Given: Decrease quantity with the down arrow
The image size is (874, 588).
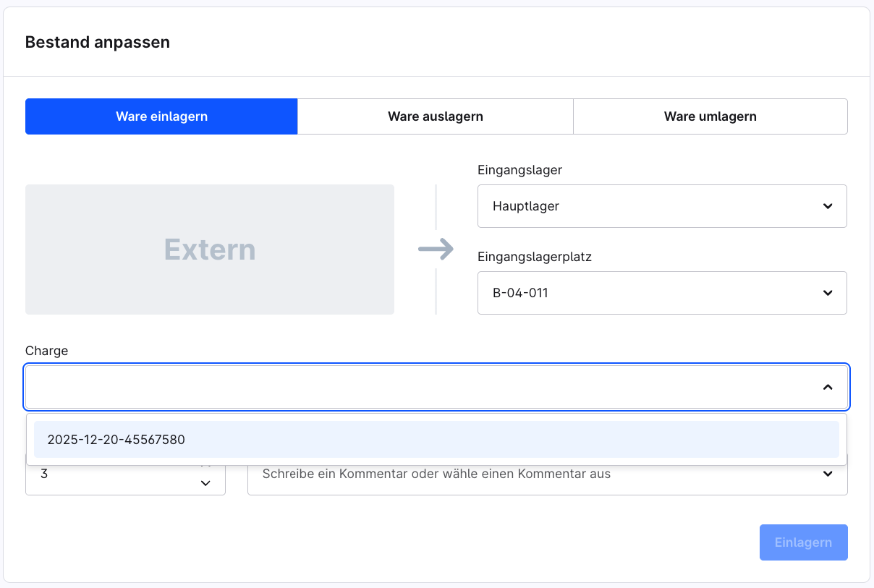Looking at the screenshot, I should 205,483.
